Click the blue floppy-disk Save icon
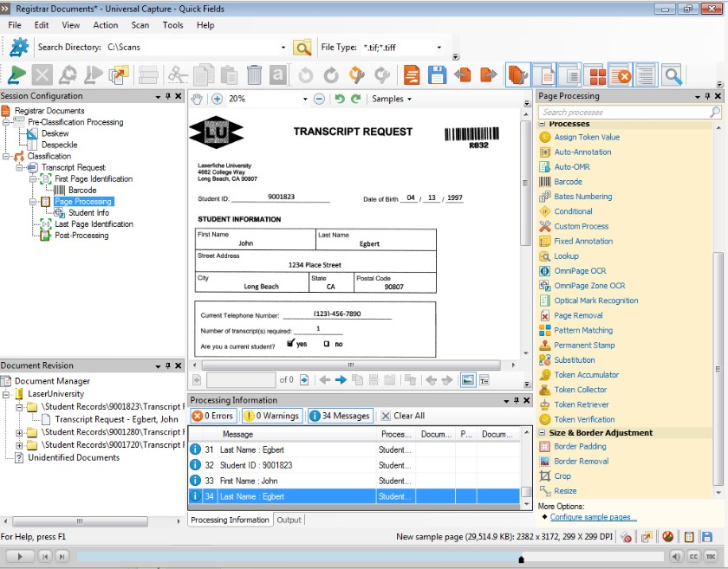The width and height of the screenshot is (728, 569). click(x=437, y=74)
